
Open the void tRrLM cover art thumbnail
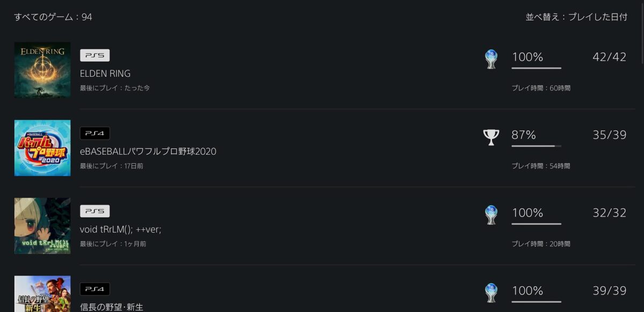click(x=42, y=226)
